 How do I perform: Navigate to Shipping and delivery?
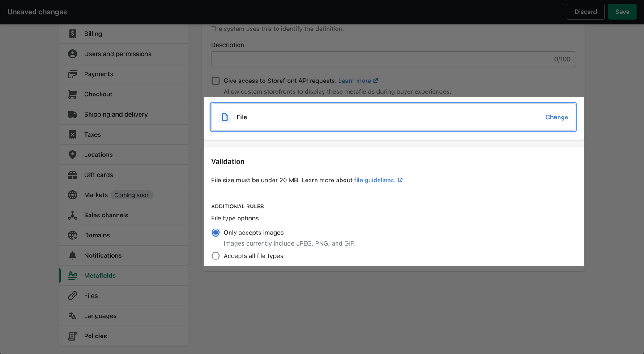[x=124, y=114]
